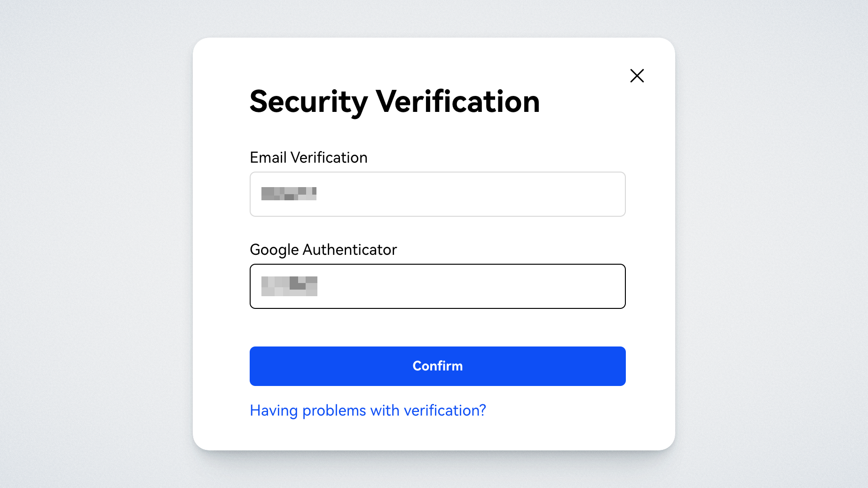Close the Security Verification dialog
The height and width of the screenshot is (488, 868).
[637, 76]
